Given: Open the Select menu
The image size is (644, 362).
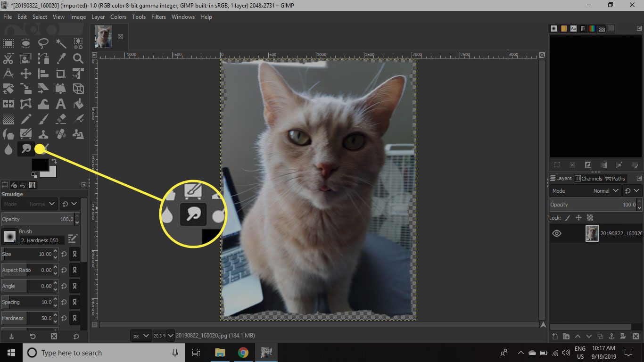Looking at the screenshot, I should [x=40, y=17].
